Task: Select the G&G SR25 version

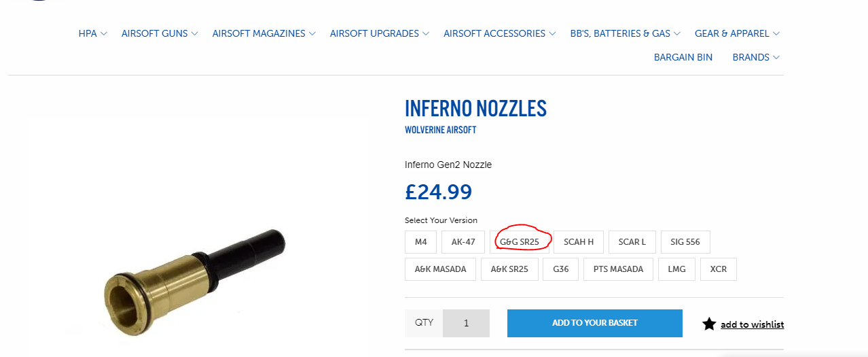Action: coord(520,241)
